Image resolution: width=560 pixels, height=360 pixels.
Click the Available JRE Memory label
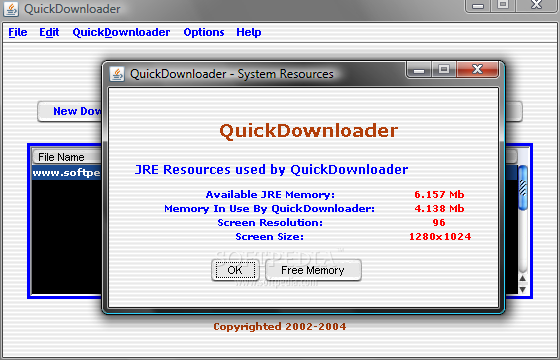click(270, 195)
